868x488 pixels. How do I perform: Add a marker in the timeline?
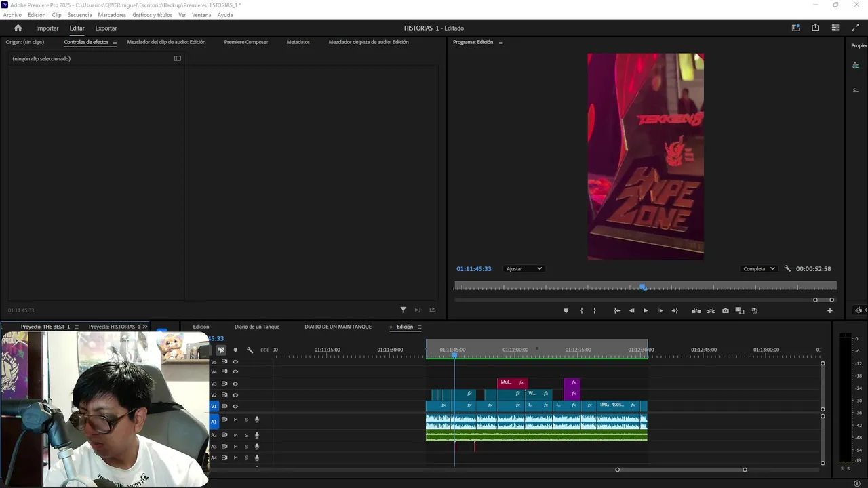pos(235,350)
